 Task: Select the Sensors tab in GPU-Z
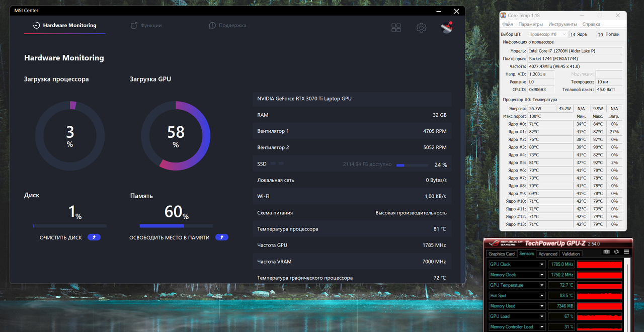pyautogui.click(x=526, y=254)
